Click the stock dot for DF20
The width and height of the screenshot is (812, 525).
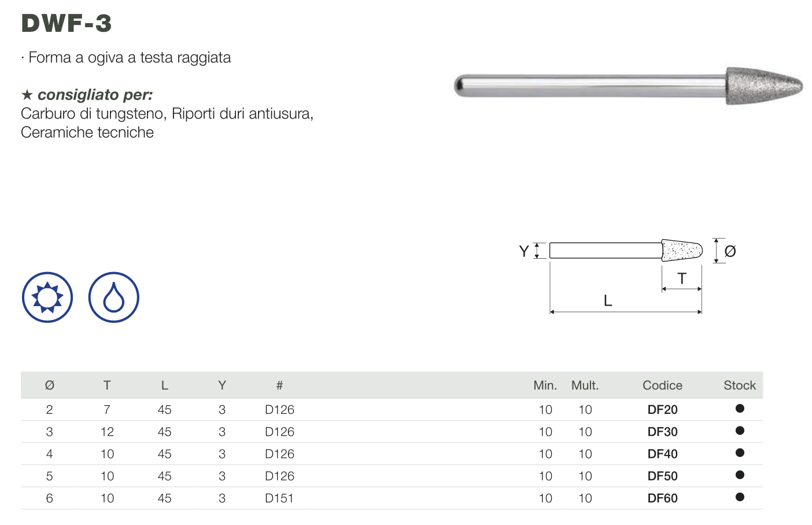740,409
